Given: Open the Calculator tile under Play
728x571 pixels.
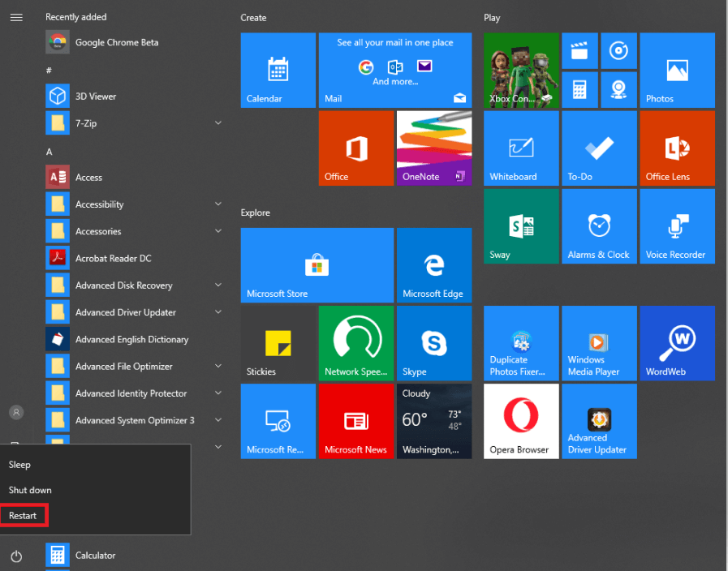Looking at the screenshot, I should [579, 89].
